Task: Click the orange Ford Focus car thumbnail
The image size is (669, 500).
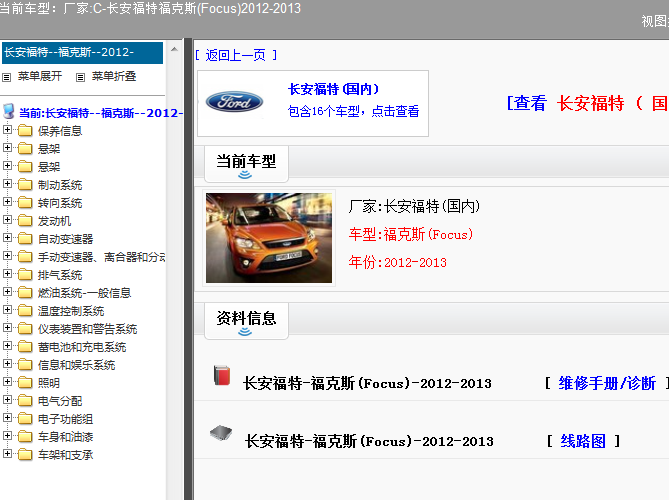Action: pos(269,238)
